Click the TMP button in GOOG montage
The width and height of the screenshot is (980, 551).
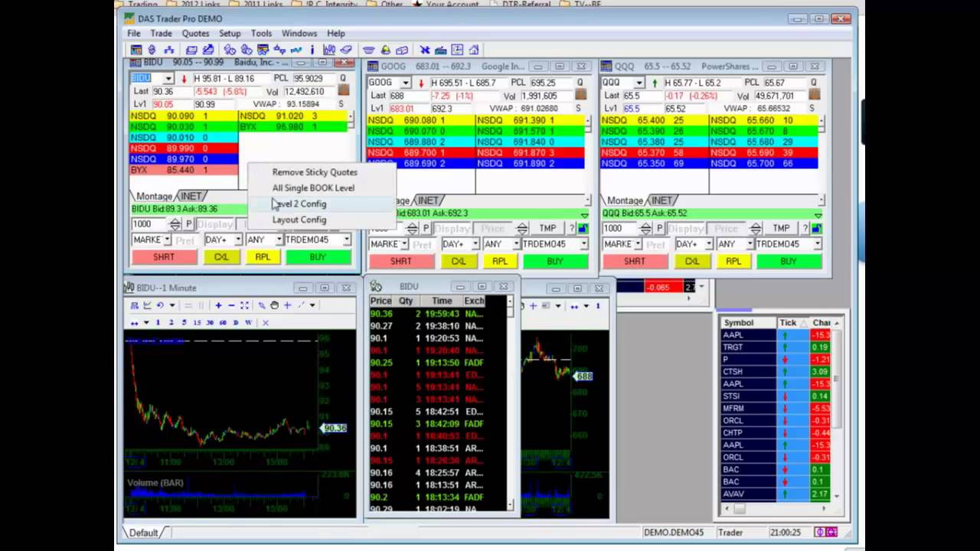pos(547,229)
